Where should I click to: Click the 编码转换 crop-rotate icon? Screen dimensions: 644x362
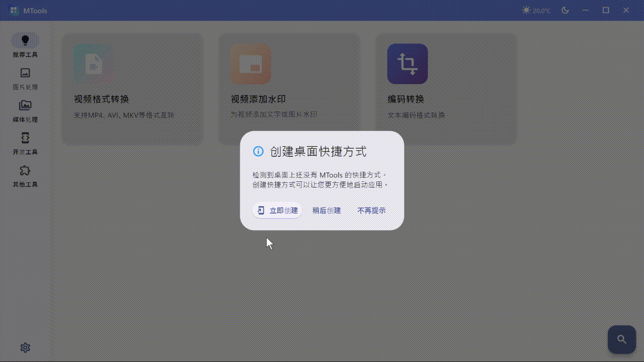tap(408, 64)
